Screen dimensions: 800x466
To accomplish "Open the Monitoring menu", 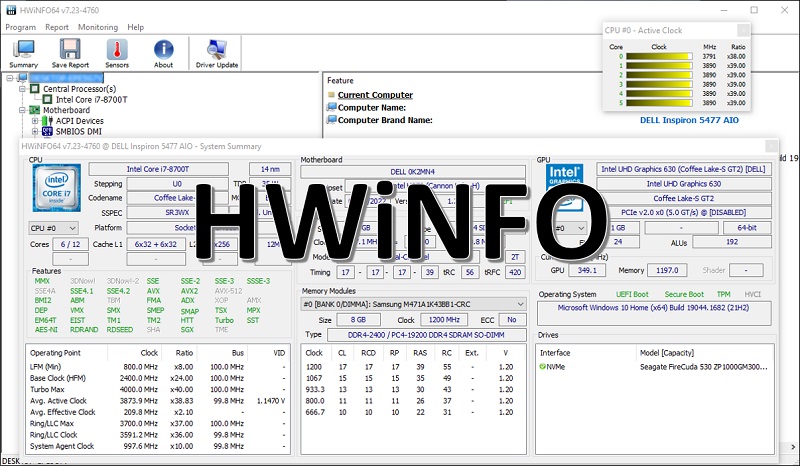I will pyautogui.click(x=97, y=27).
